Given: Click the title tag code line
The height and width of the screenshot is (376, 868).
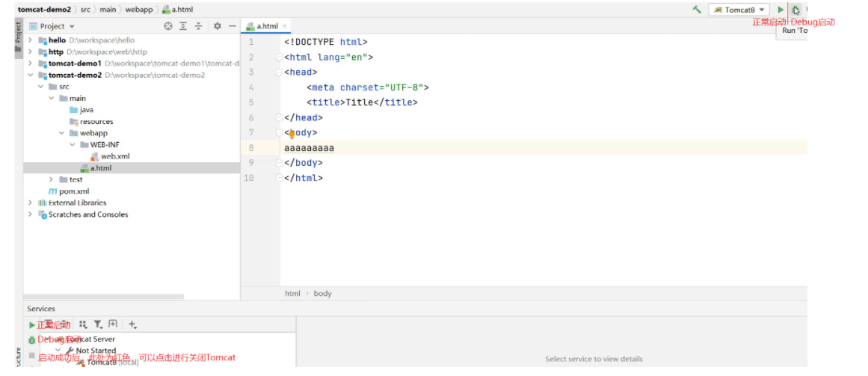Looking at the screenshot, I should coord(362,102).
